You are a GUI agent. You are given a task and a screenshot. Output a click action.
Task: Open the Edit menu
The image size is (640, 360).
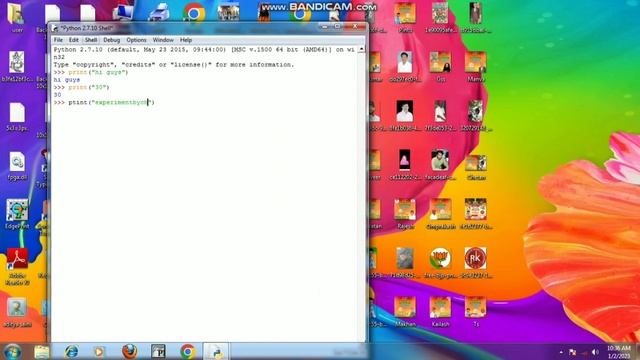(x=73, y=40)
